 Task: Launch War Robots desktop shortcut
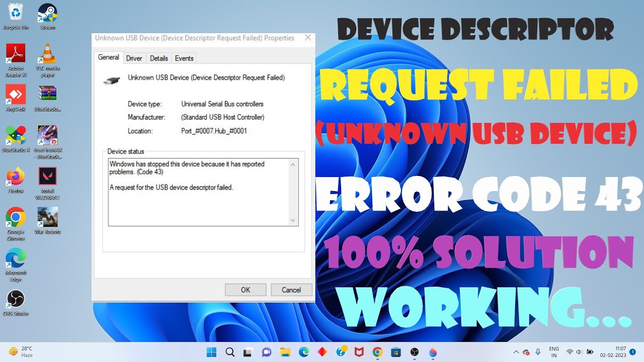(x=47, y=221)
